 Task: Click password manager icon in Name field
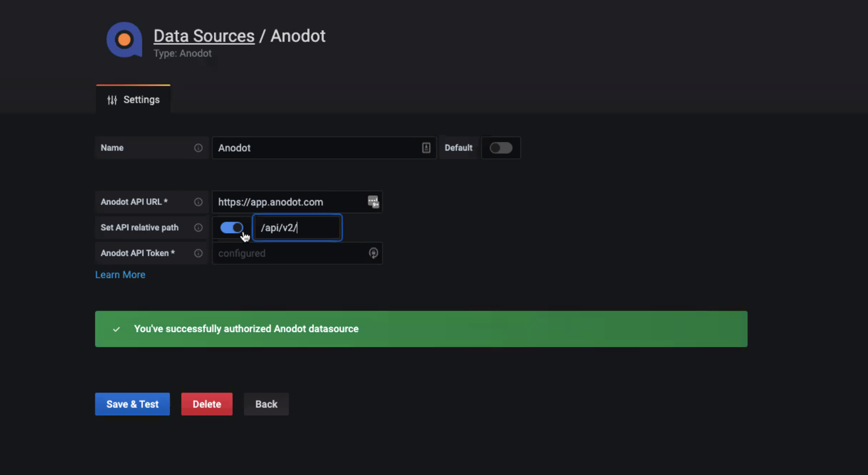(x=426, y=148)
